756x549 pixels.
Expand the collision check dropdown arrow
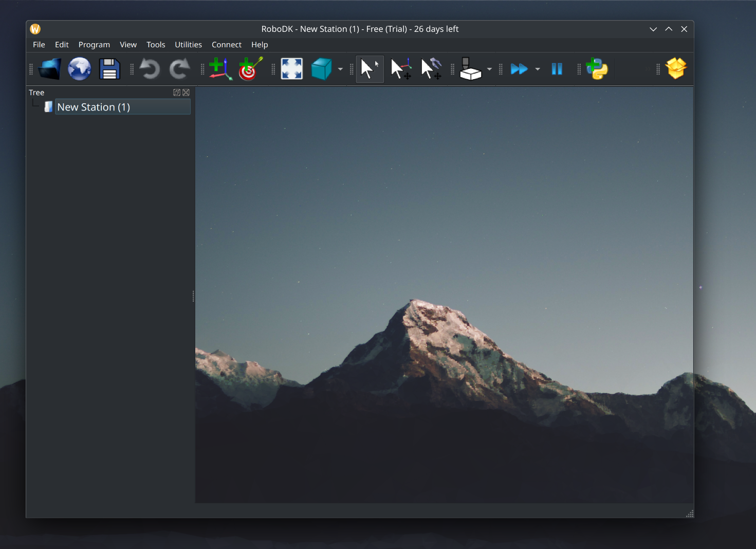tap(489, 69)
